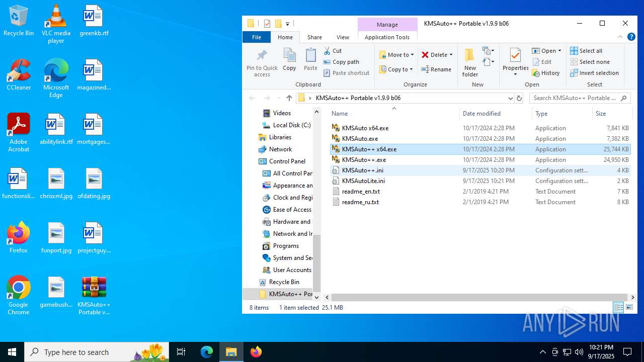Select Local Disk (C:) in sidebar
Image resolution: width=644 pixels, height=362 pixels.
pyautogui.click(x=286, y=125)
